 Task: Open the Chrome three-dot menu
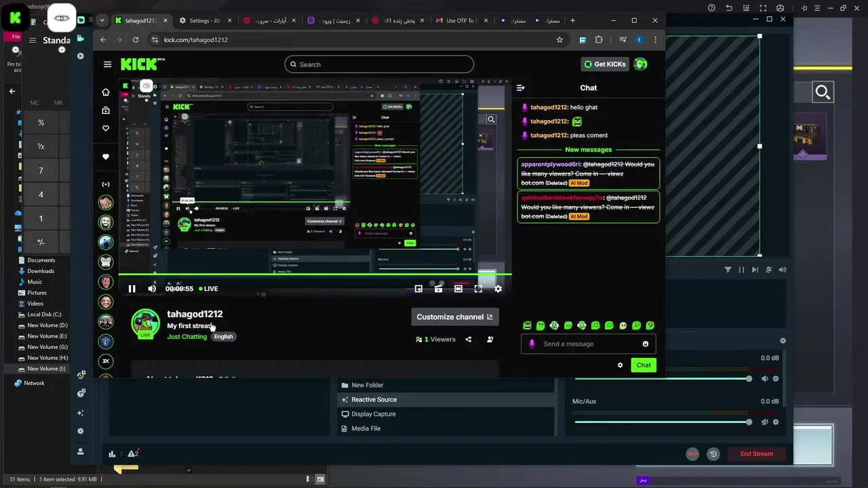tap(655, 40)
